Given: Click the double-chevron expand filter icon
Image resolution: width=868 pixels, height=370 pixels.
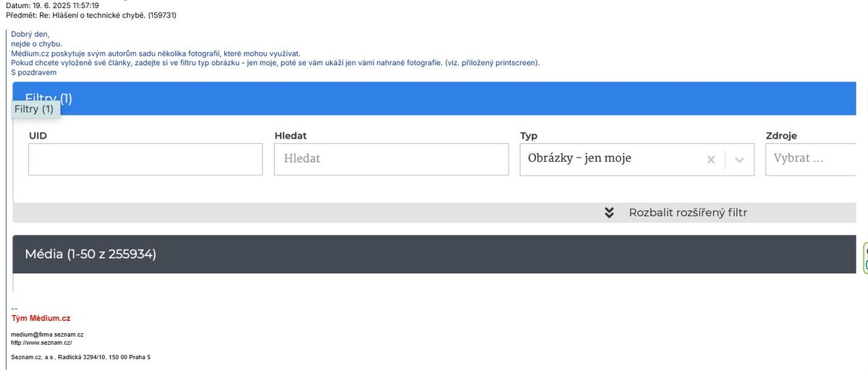Looking at the screenshot, I should [x=609, y=212].
